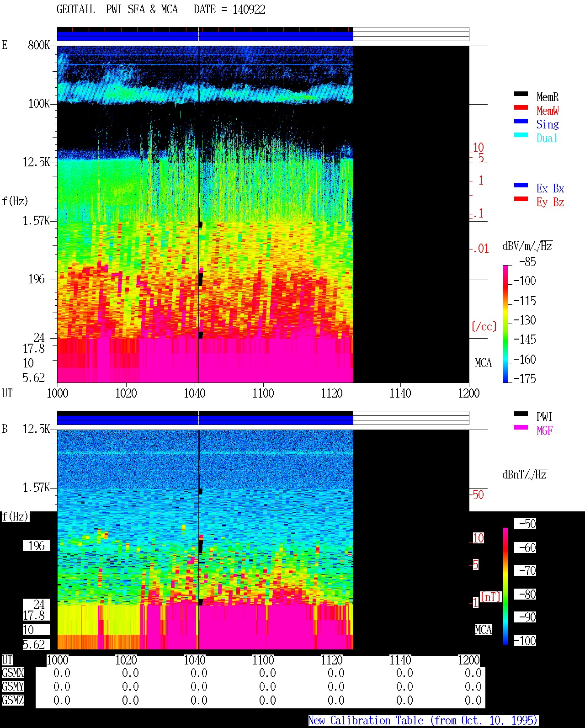
Task: Select the "GSMX" row label
Action: pos(13,673)
